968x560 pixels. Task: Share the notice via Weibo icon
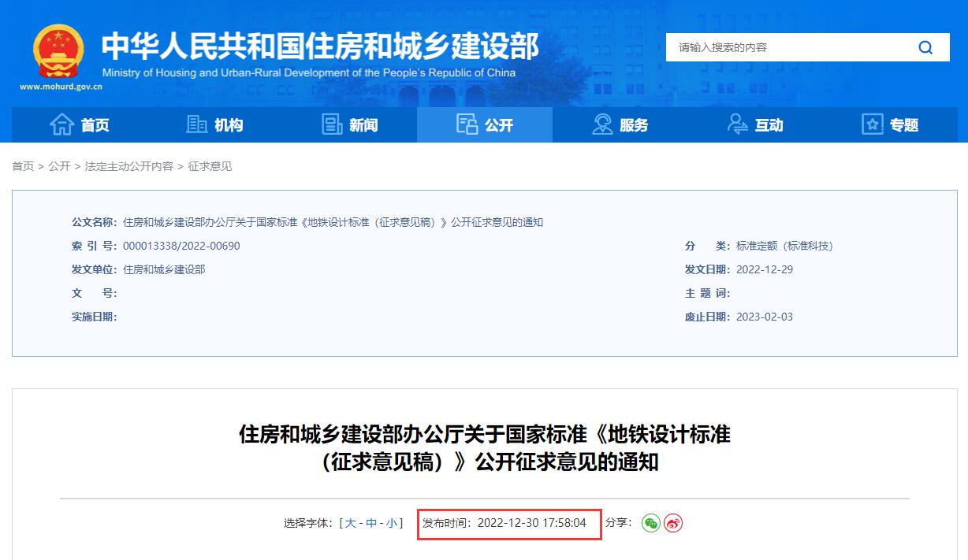[673, 522]
